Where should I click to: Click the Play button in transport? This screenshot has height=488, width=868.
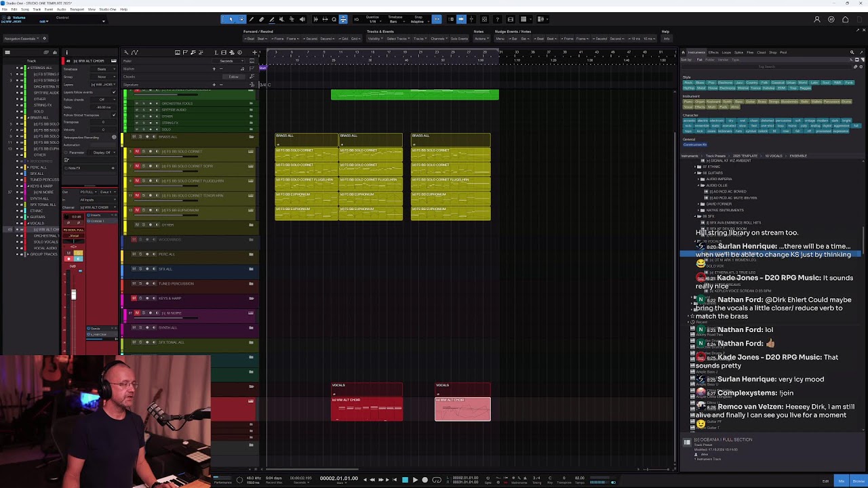click(x=415, y=480)
